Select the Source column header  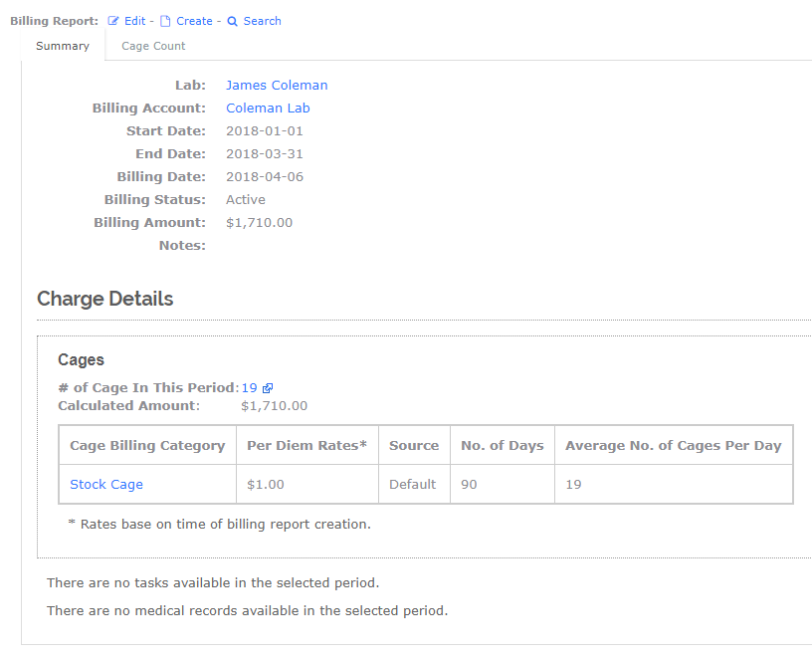tap(414, 446)
